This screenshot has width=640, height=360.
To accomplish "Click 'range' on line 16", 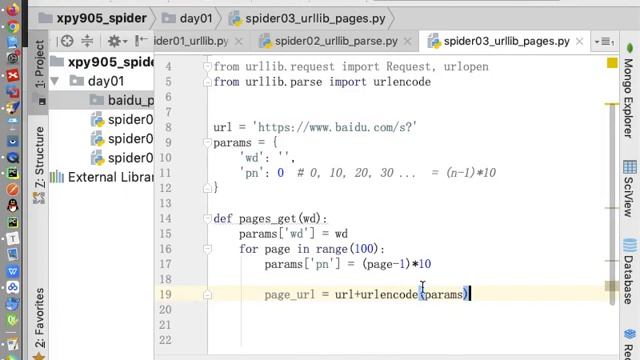I will point(331,249).
